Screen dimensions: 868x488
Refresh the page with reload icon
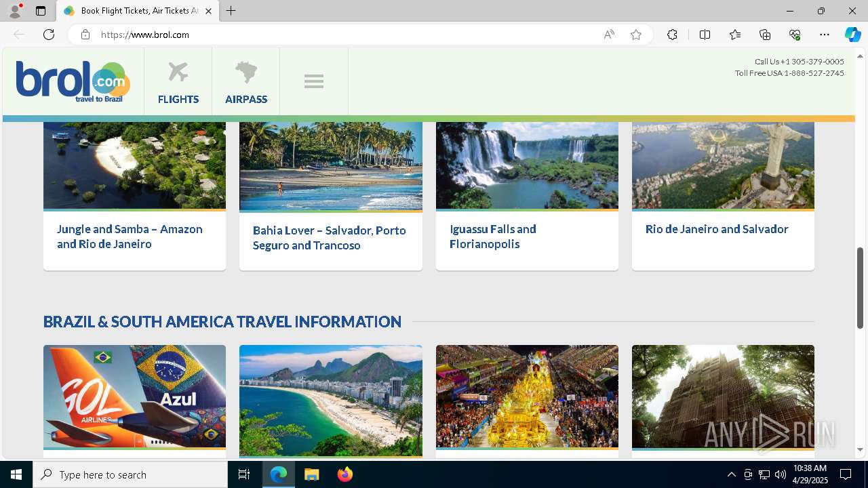[49, 35]
